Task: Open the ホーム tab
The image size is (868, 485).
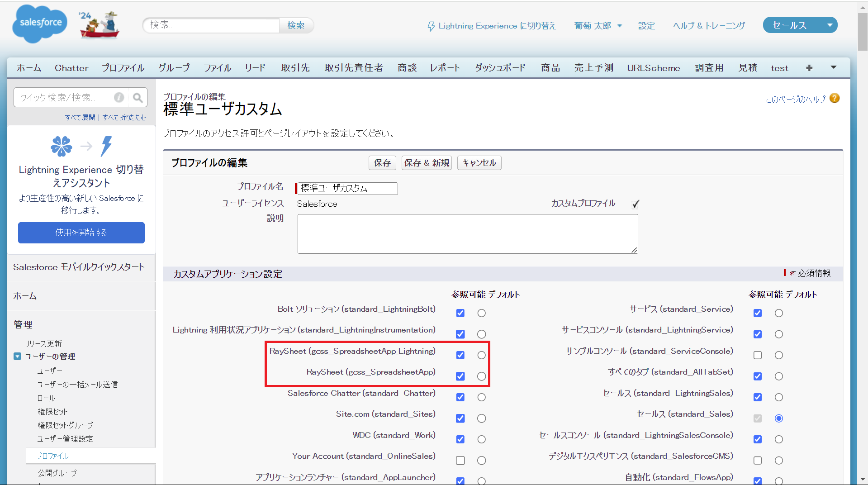Action: (29, 68)
